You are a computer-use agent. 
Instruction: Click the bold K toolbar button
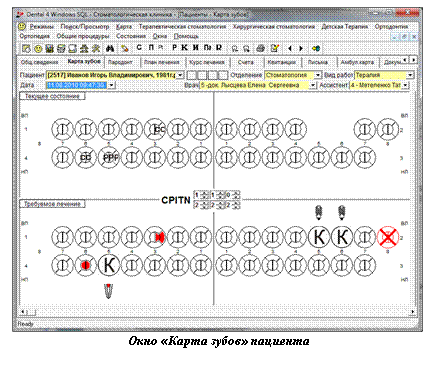[x=184, y=48]
